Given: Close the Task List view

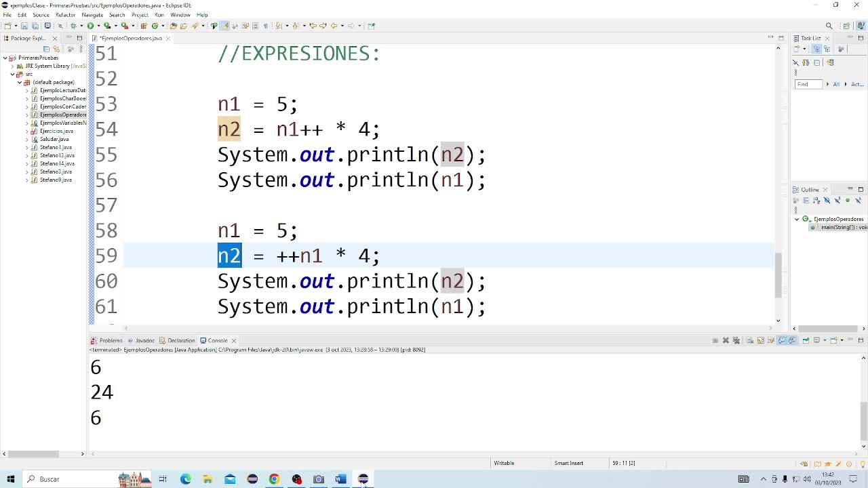Looking at the screenshot, I should coord(827,38).
